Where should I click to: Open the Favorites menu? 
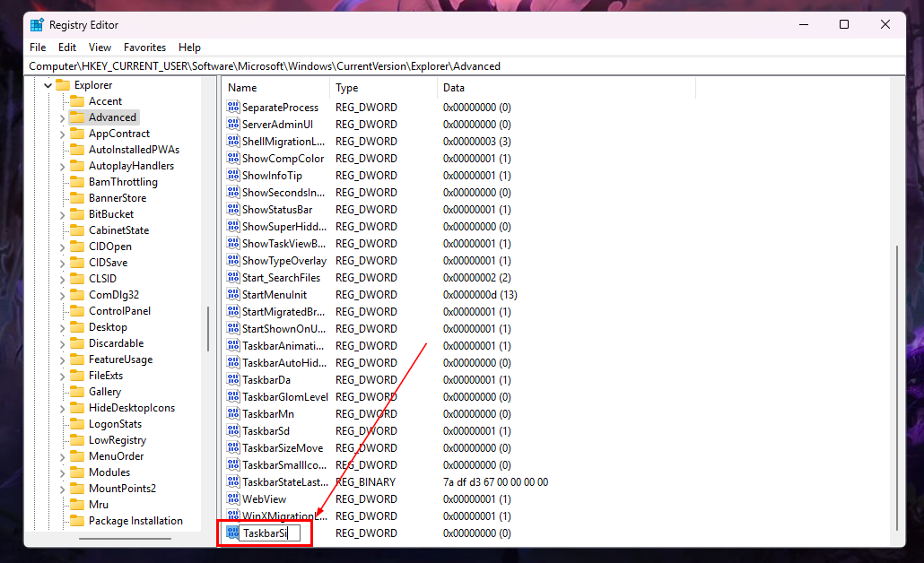(144, 47)
